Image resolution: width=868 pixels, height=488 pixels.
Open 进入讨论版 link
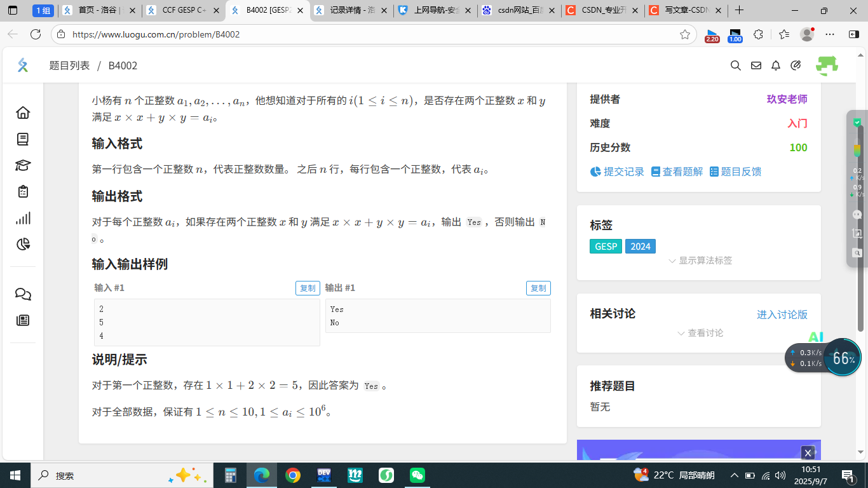click(x=782, y=315)
